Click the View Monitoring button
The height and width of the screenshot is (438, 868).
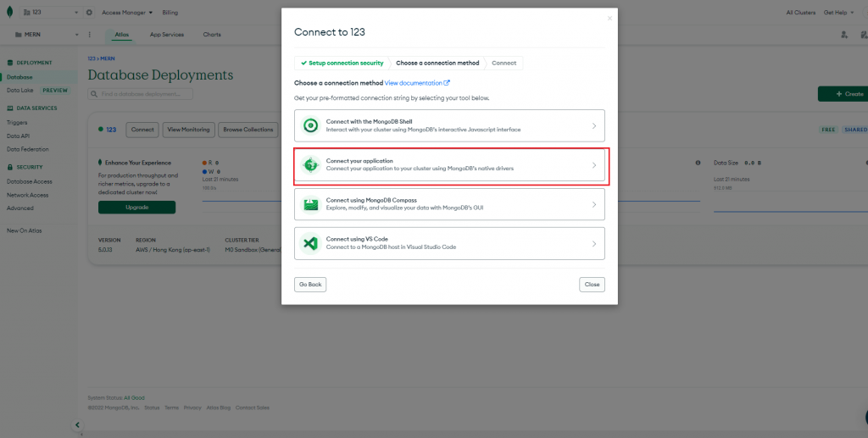coord(188,130)
